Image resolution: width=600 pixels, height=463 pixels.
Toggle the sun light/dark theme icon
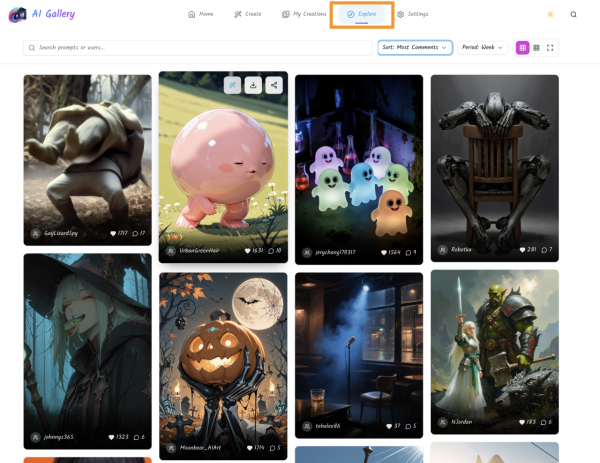(550, 14)
